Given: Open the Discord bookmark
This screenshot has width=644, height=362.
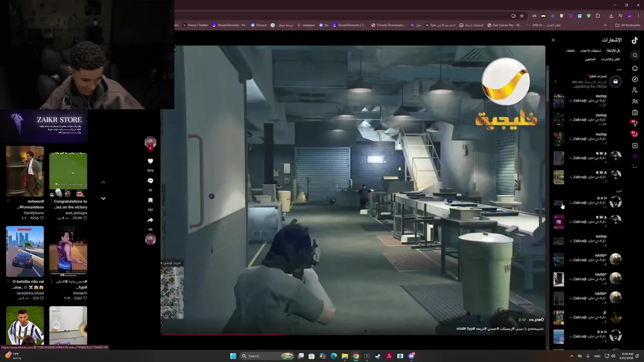Looking at the screenshot, I should pyautogui.click(x=259, y=25).
